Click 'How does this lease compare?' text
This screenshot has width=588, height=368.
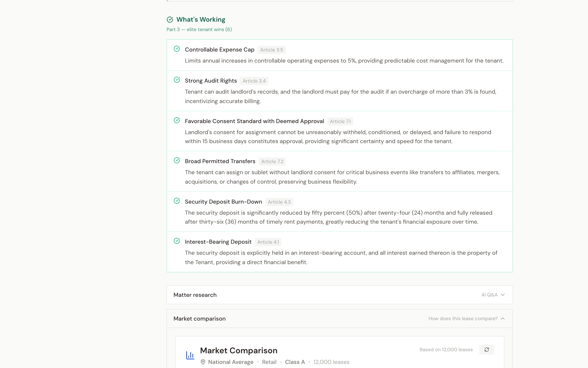(x=463, y=319)
